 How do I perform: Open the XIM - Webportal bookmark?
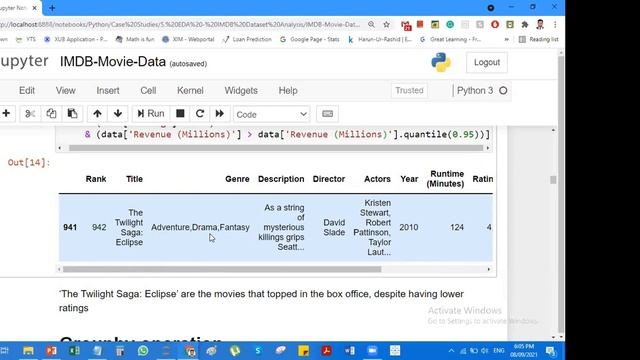pos(188,39)
